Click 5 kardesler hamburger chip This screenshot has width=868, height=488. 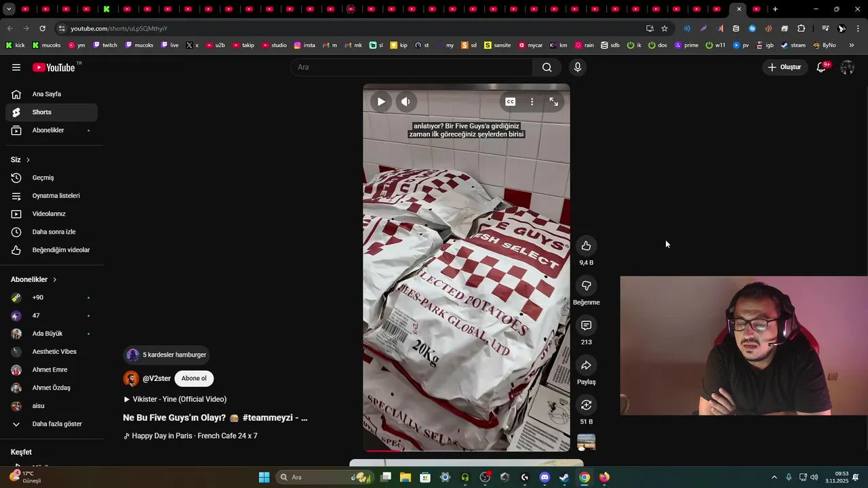[x=166, y=354]
